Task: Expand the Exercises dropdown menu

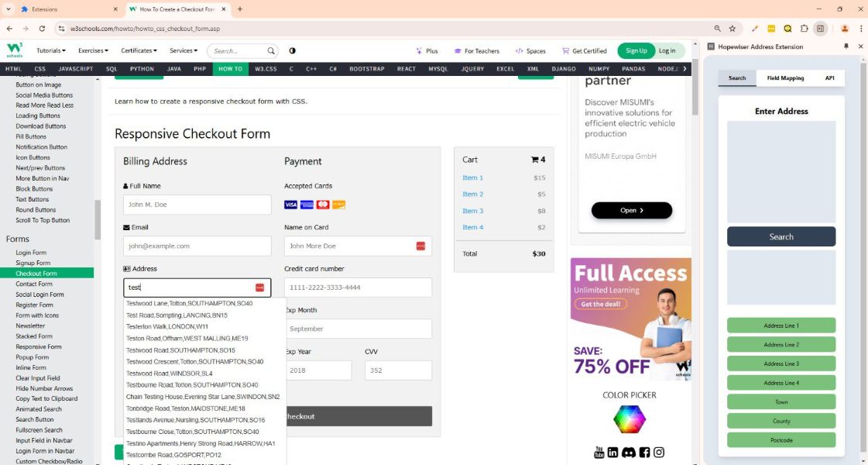Action: [x=94, y=51]
